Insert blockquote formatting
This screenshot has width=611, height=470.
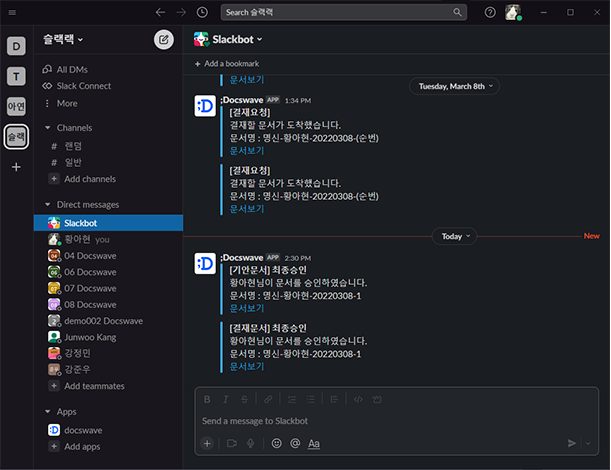pos(334,399)
